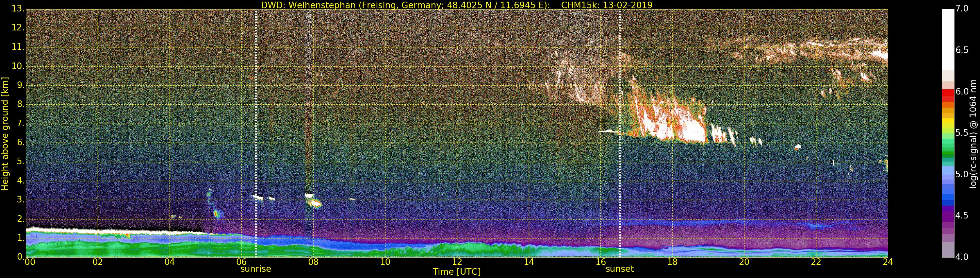This screenshot has height=278, width=980.
Task: Select height axis tick label '11.'
Action: click(x=18, y=48)
